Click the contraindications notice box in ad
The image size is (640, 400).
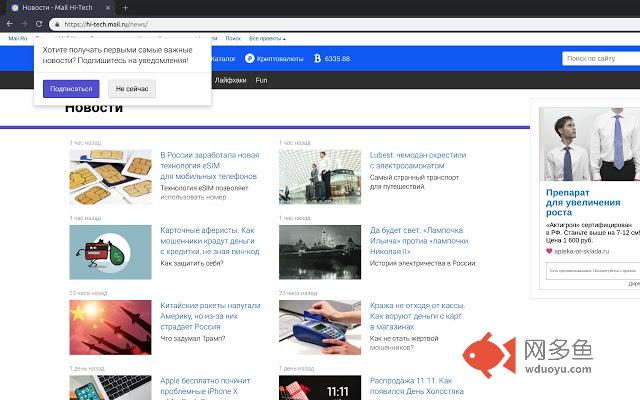(593, 271)
